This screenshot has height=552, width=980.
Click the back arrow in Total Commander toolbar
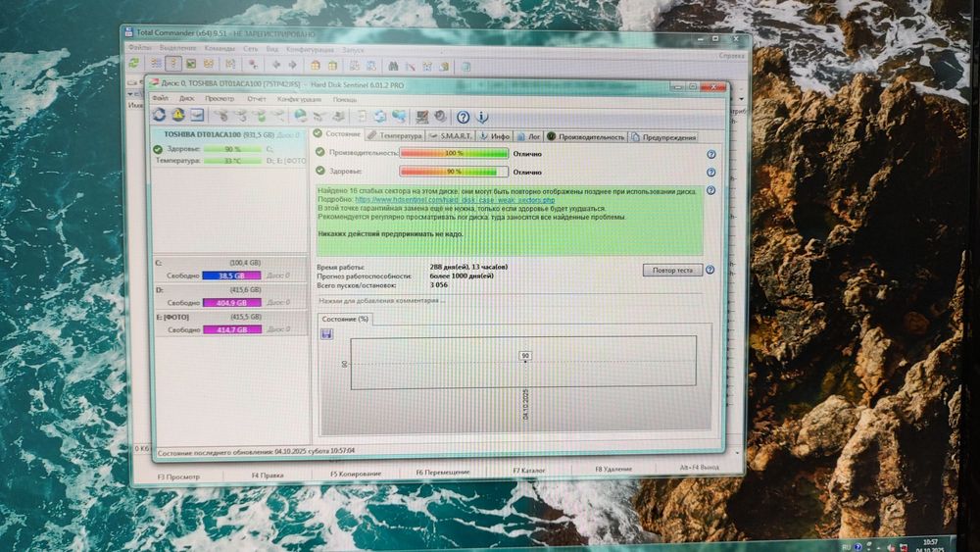coord(275,65)
